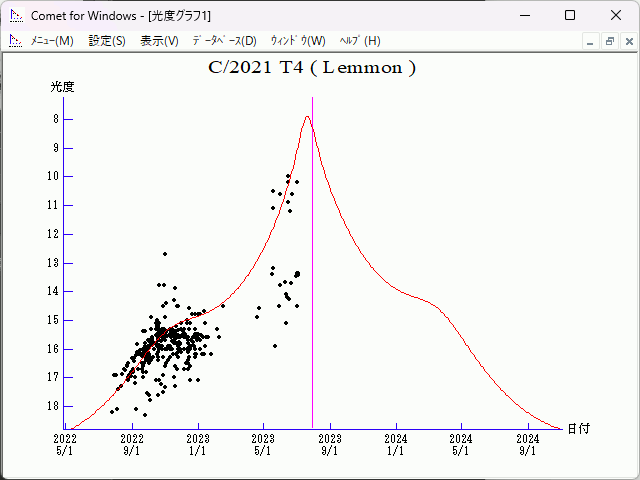The image size is (640, 480).
Task: Click the 2023 5/1 date axis label
Action: click(263, 445)
